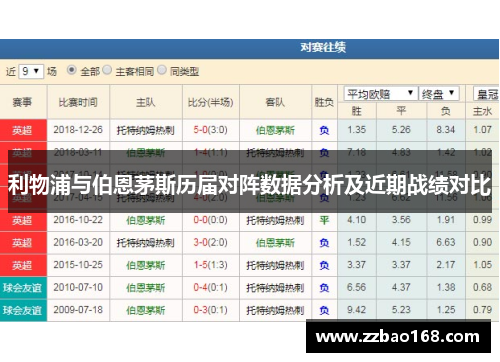Click the match date 2009-07-18
This screenshot has height=362, width=500.
(78, 310)
